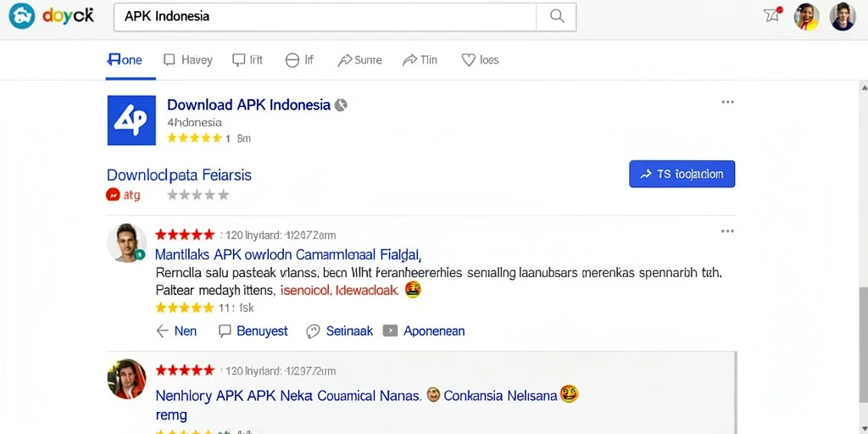Viewport: 868px width, 434px height.
Task: Click Setinaak reaction button
Action: [x=339, y=331]
